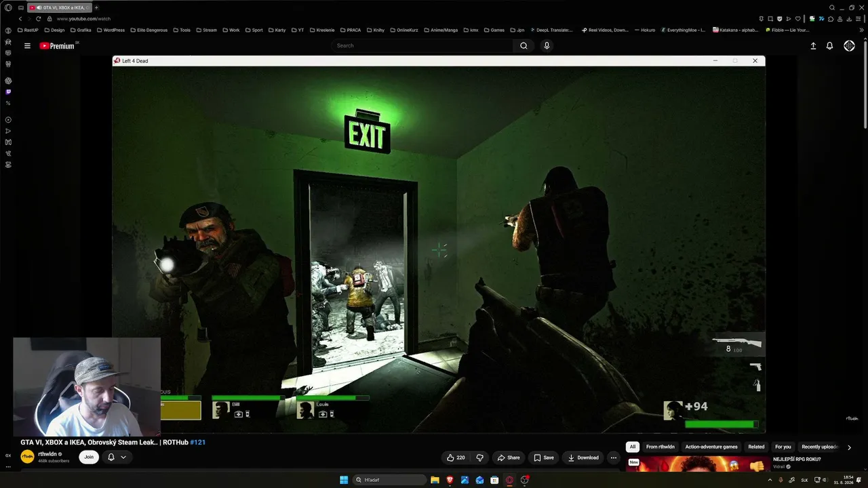
Task: Select the Related chip
Action: point(756,447)
